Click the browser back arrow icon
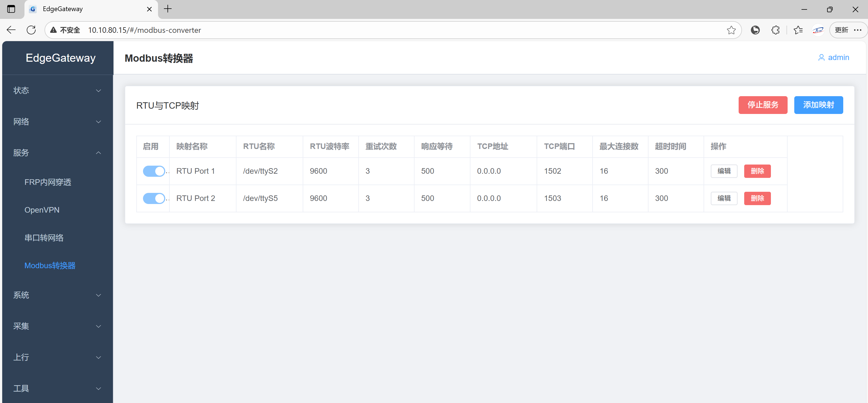The image size is (868, 403). 11,30
